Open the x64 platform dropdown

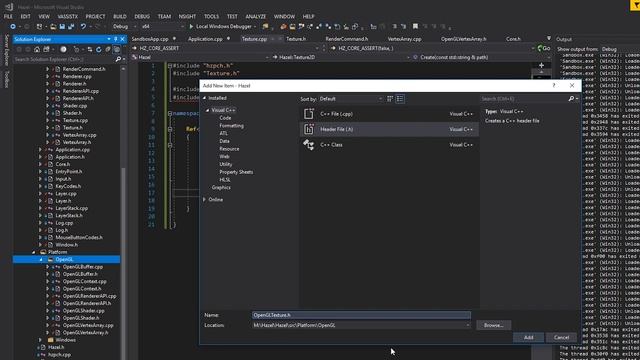162,27
